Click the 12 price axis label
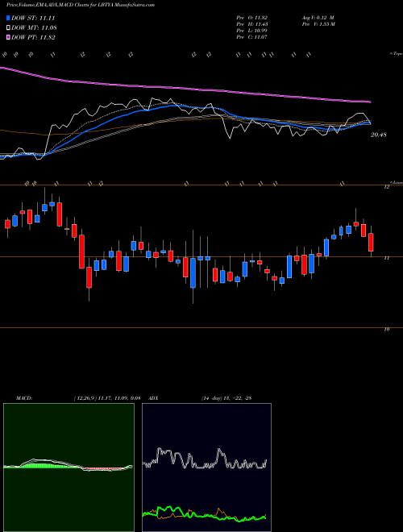Image resolution: width=403 pixels, height=532 pixels. tap(387, 187)
